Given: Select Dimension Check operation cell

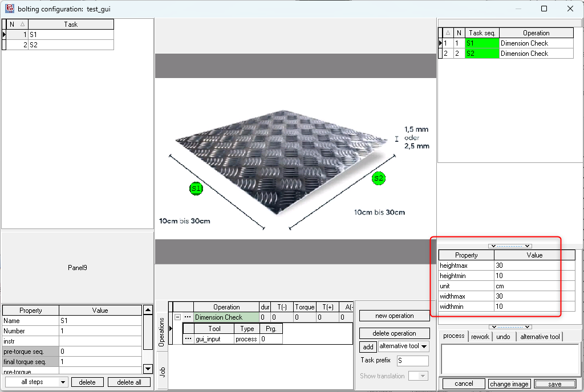Looking at the screenshot, I should [x=226, y=317].
